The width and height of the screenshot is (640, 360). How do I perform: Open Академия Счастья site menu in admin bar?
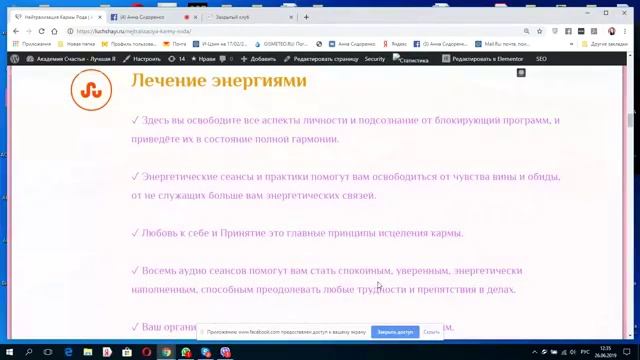[x=71, y=59]
